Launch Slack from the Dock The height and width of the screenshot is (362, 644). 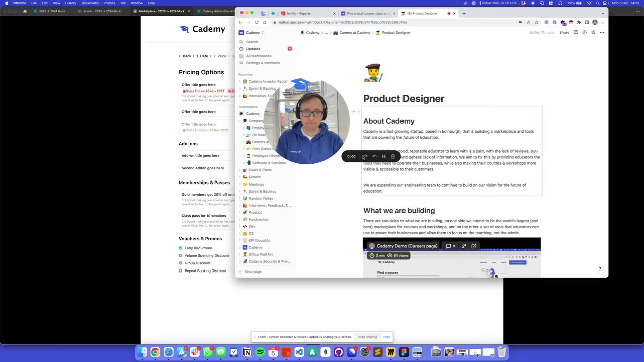pos(195,352)
